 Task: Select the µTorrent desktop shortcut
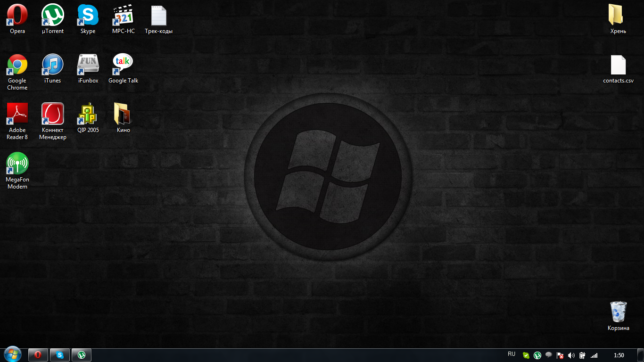53,19
